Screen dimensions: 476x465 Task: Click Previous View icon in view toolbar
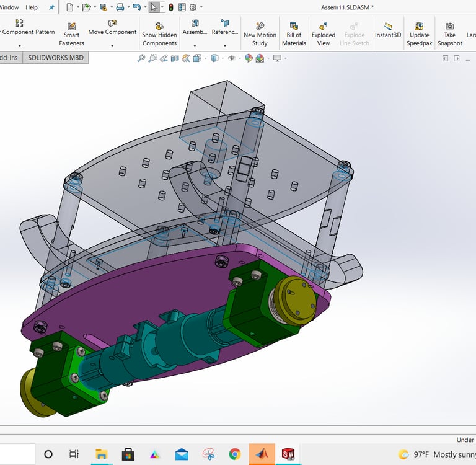(x=164, y=58)
